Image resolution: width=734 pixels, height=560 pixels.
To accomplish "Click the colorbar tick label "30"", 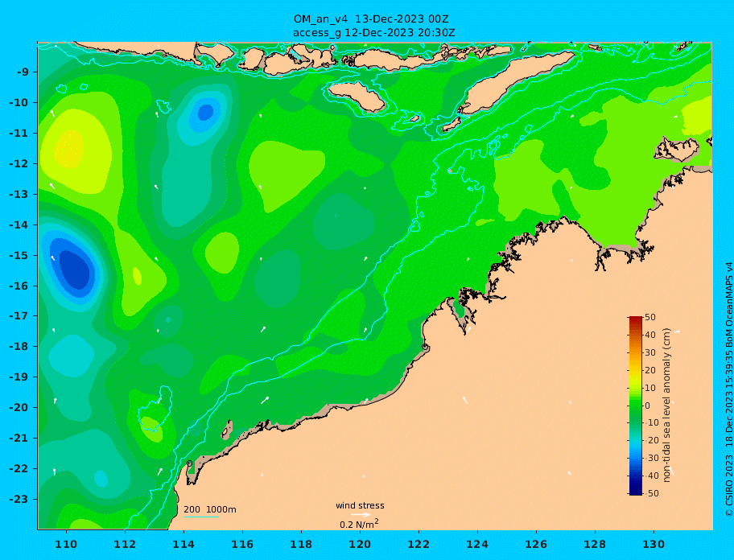I will pos(650,352).
